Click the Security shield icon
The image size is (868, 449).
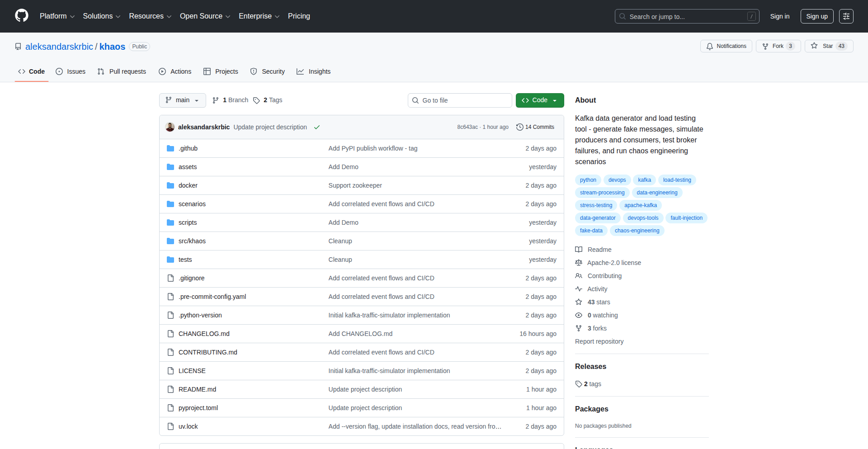[x=254, y=71]
